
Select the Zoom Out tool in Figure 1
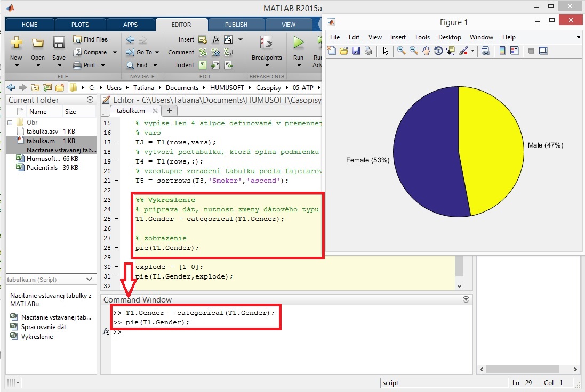(414, 51)
